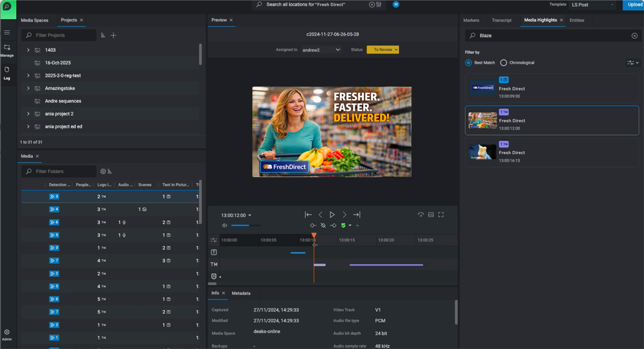Screen dimensions: 644x349
Task: Select the Best Match radio option
Action: (469, 63)
